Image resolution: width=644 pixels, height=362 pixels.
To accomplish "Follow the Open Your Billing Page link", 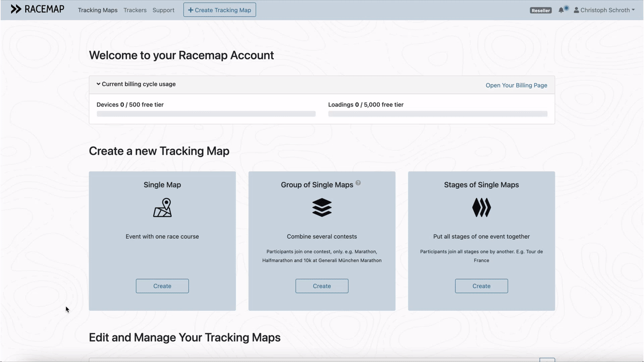I will 516,85.
